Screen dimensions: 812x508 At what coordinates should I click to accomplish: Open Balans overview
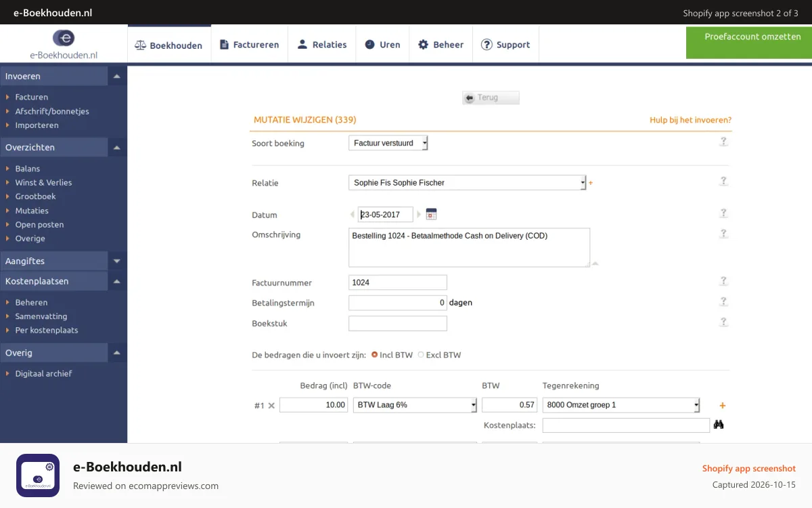28,169
